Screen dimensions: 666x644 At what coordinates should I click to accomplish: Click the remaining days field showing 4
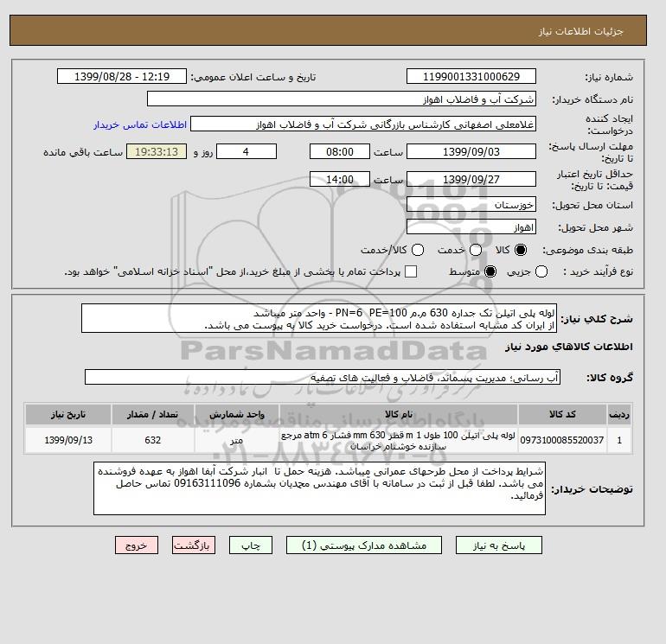[x=247, y=151]
